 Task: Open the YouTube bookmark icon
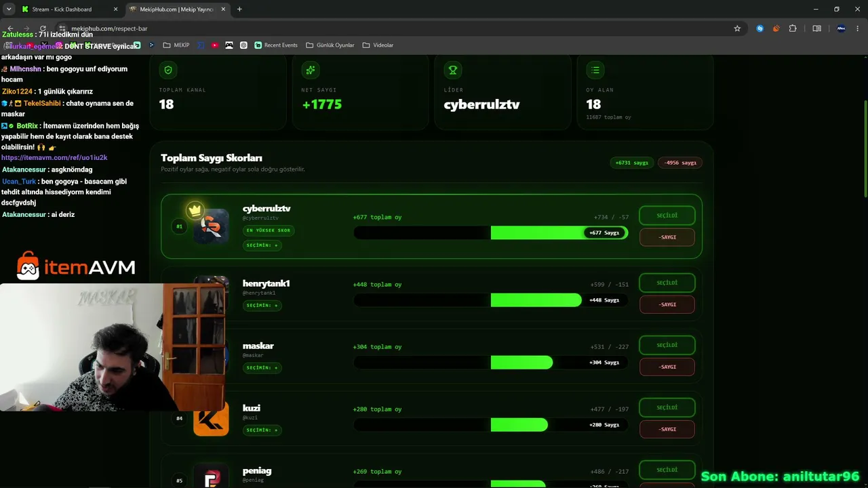click(215, 45)
